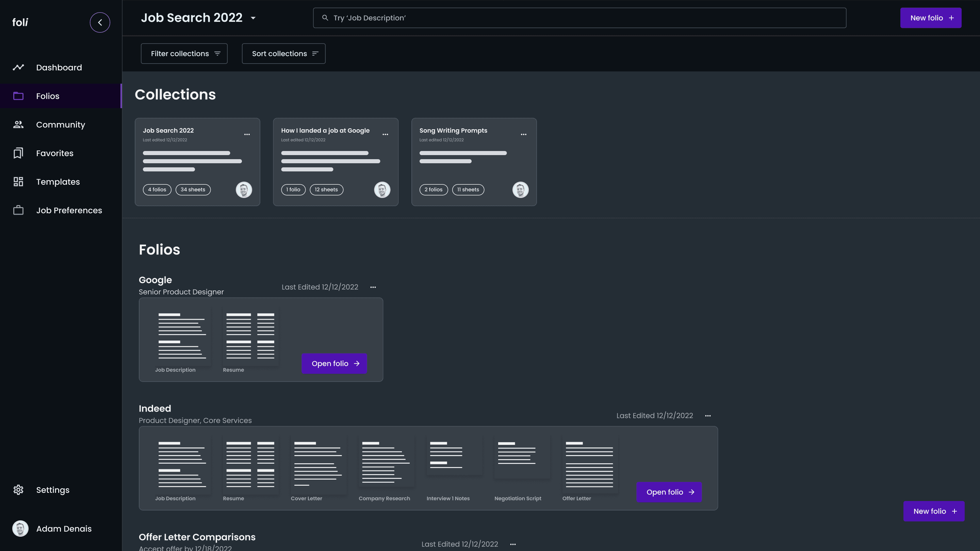Select Folios in the sidebar

click(x=48, y=96)
